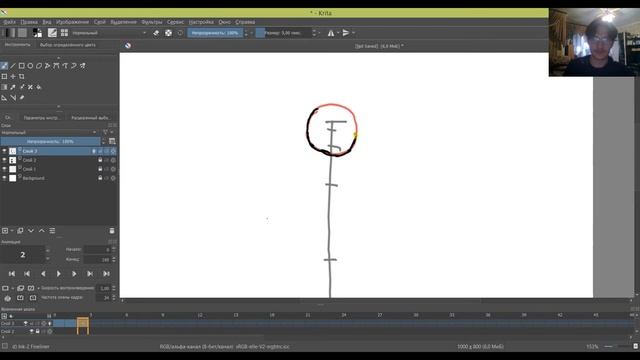Open the layer filter funnel dropdown
The width and height of the screenshot is (640, 360).
(107, 132)
